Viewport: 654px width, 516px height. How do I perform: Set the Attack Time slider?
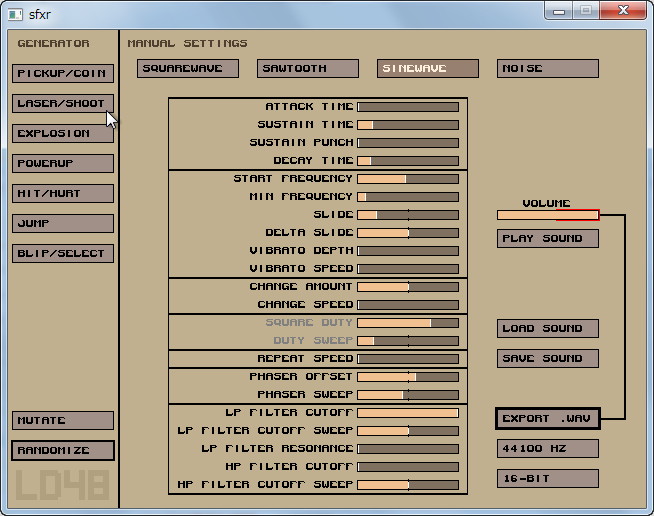pos(408,107)
